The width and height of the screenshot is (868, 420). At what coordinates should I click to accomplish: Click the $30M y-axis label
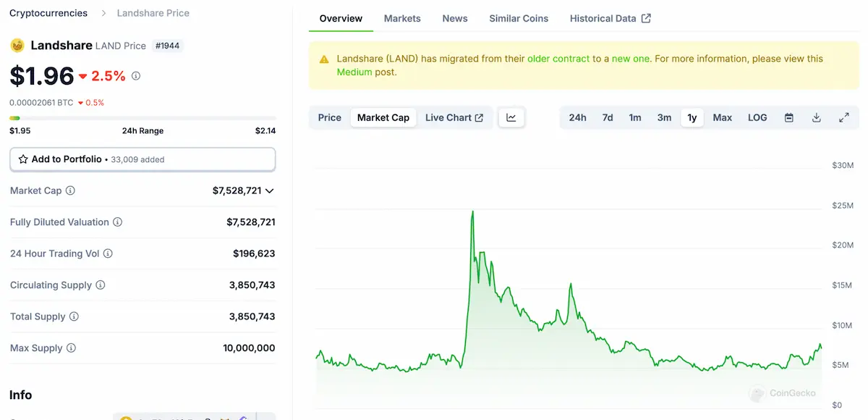coord(843,166)
